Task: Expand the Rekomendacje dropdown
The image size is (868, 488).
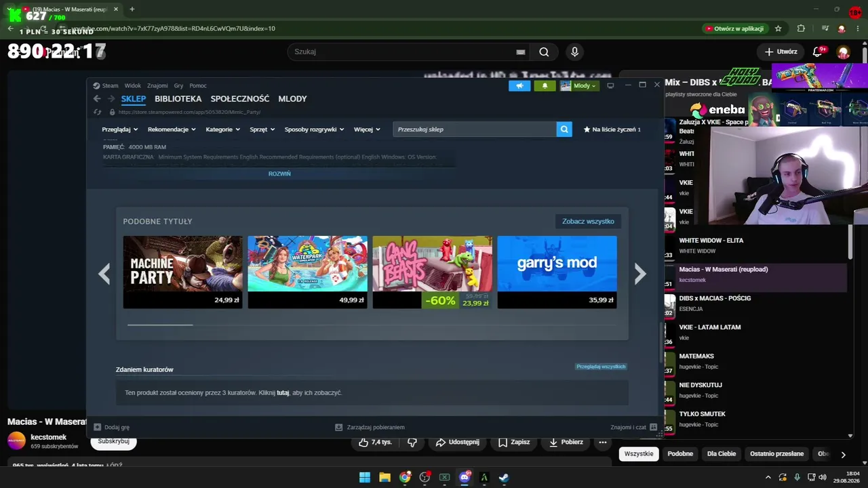Action: pyautogui.click(x=172, y=129)
